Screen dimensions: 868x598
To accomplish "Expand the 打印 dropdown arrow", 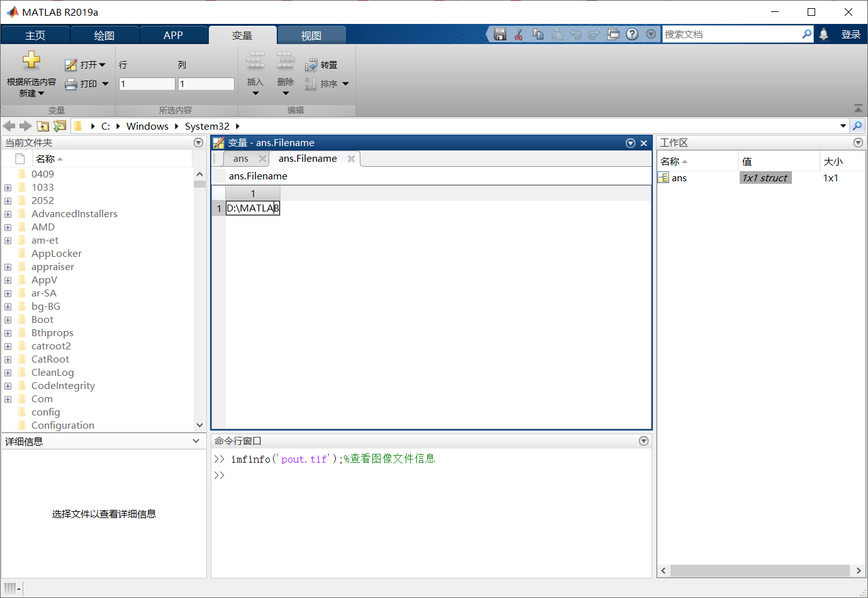I will [105, 84].
